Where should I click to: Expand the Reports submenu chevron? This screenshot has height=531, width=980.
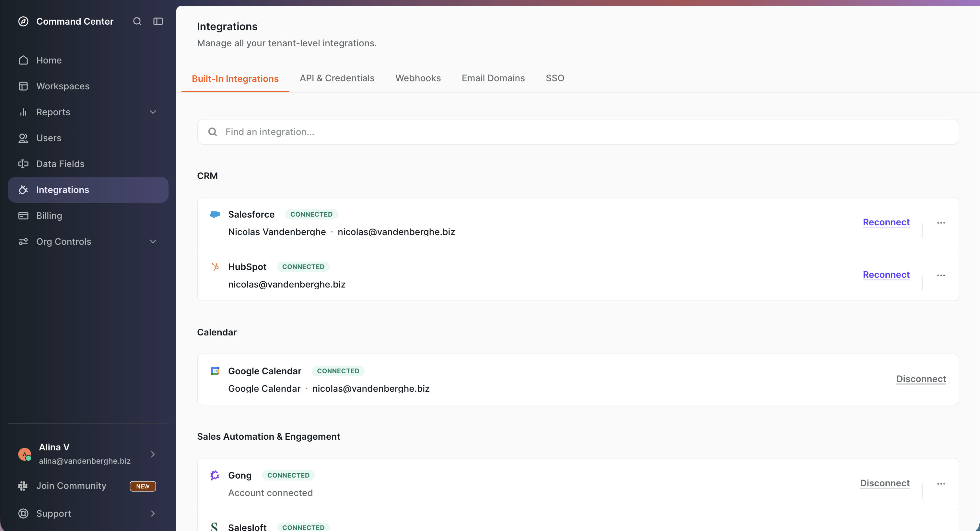[153, 112]
